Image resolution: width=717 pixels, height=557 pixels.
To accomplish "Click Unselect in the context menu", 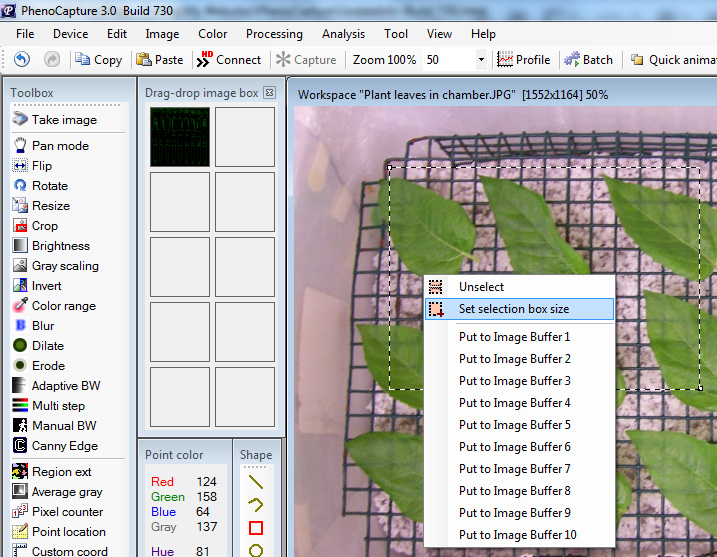I will click(x=481, y=287).
